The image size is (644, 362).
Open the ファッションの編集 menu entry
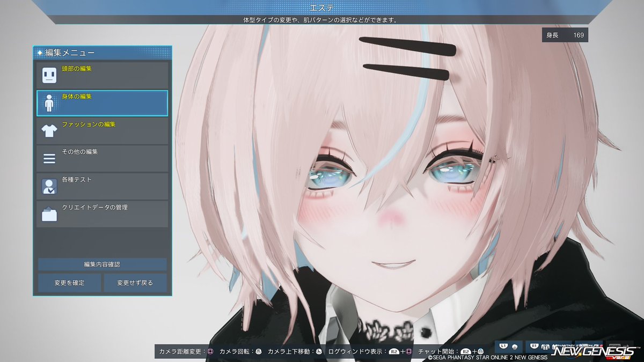pos(102,131)
